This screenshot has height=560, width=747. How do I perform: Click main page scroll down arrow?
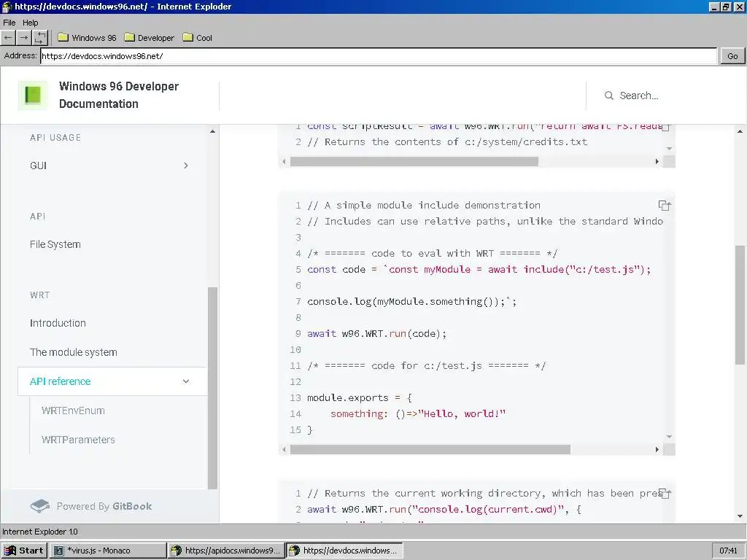[x=740, y=516]
